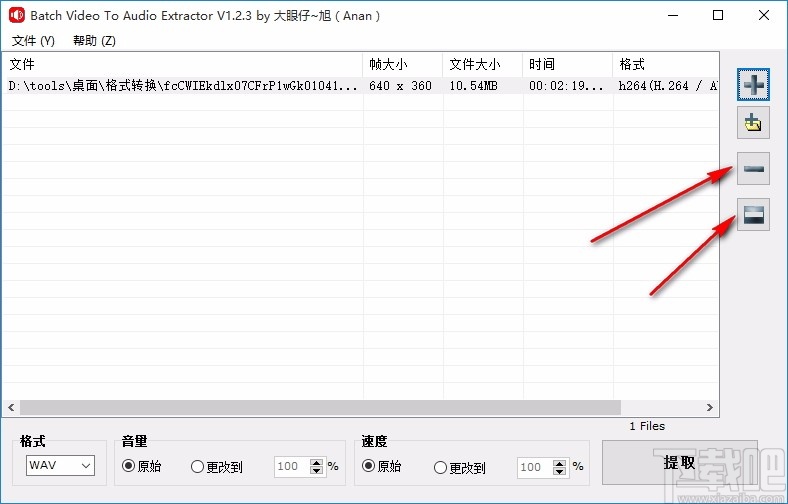
Task: Decrease the 音量 percentage with down arrow
Action: (x=316, y=471)
